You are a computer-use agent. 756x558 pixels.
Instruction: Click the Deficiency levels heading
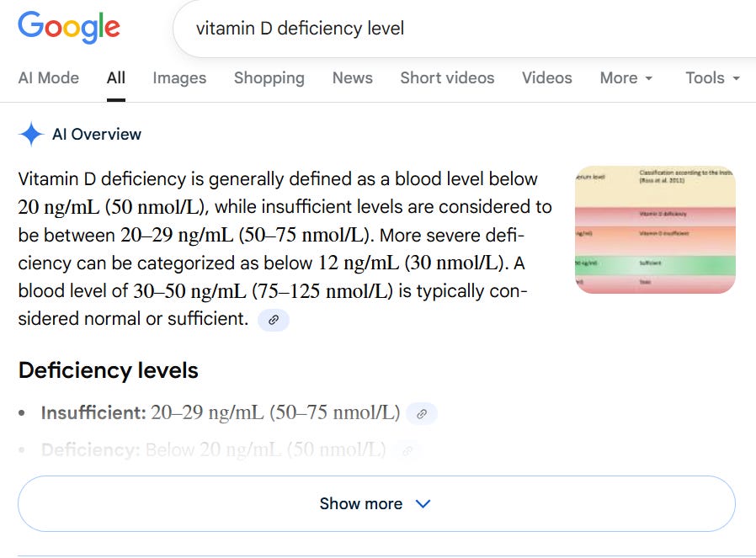point(109,370)
